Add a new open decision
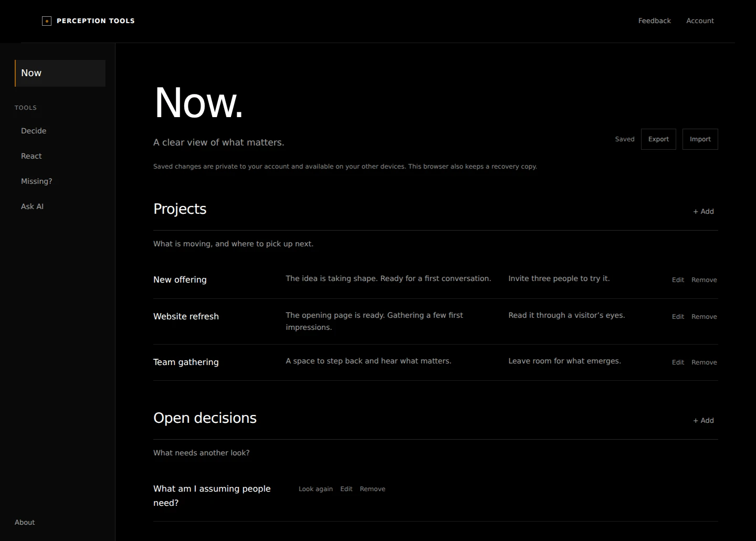Image resolution: width=756 pixels, height=541 pixels. (703, 421)
